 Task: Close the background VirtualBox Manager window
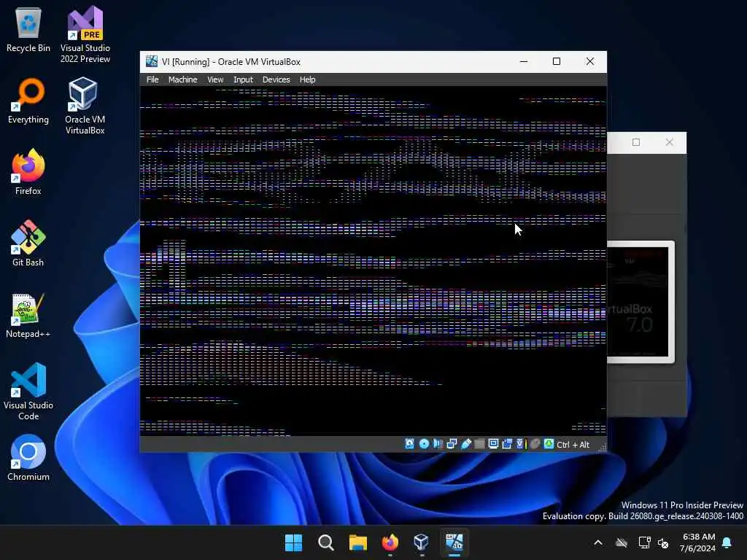pos(670,142)
